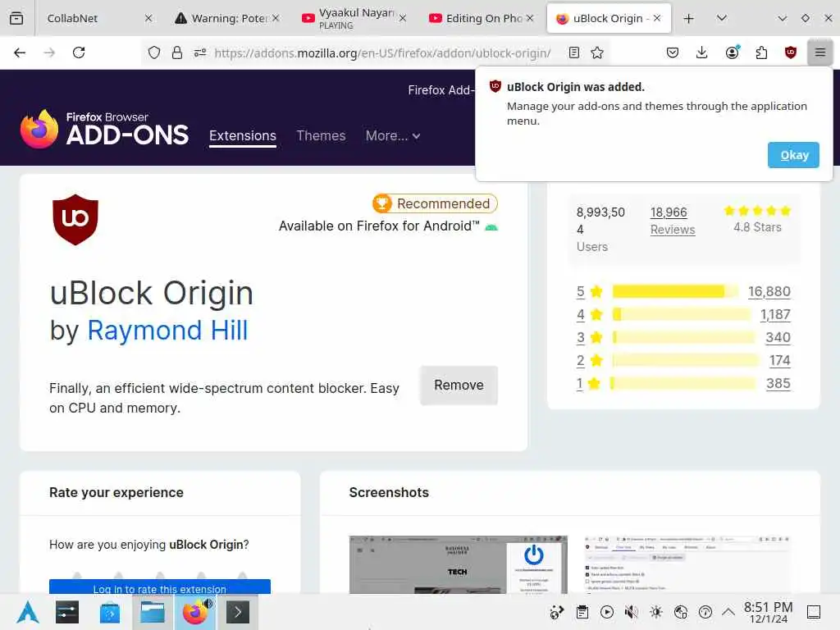Open the software store taskbar icon
Viewport: 840px width, 630px height.
pos(110,612)
